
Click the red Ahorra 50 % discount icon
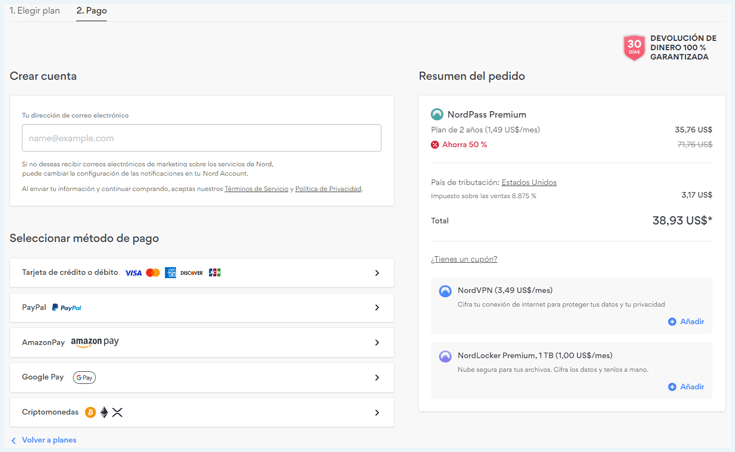tap(435, 144)
